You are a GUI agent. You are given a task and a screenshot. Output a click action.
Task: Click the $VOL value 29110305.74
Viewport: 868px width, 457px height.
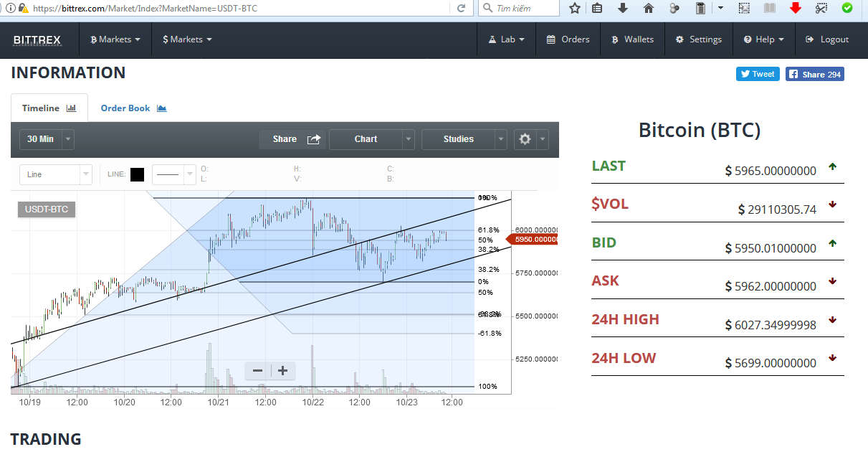tap(777, 209)
